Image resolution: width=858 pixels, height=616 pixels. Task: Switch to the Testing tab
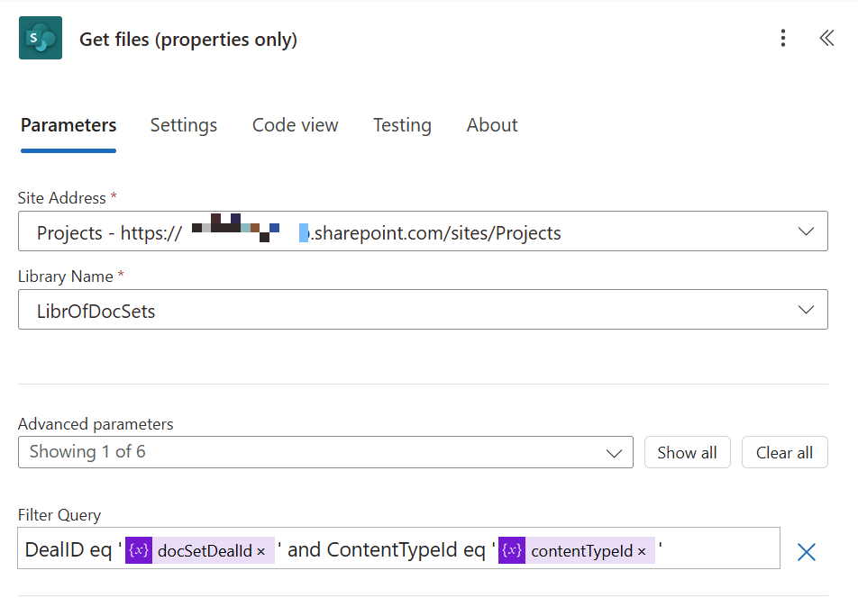[x=402, y=125]
